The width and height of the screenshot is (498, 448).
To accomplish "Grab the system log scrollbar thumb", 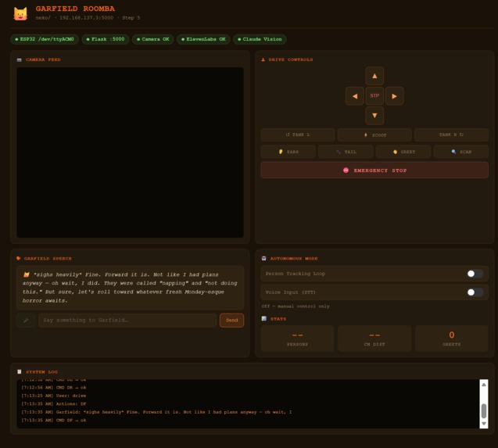I will click(484, 410).
